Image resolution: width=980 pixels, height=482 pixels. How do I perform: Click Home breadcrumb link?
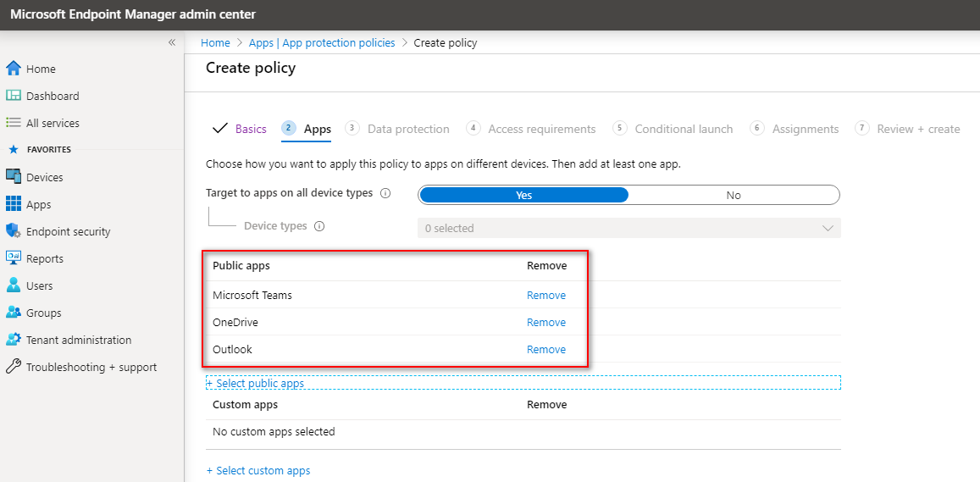tap(215, 42)
